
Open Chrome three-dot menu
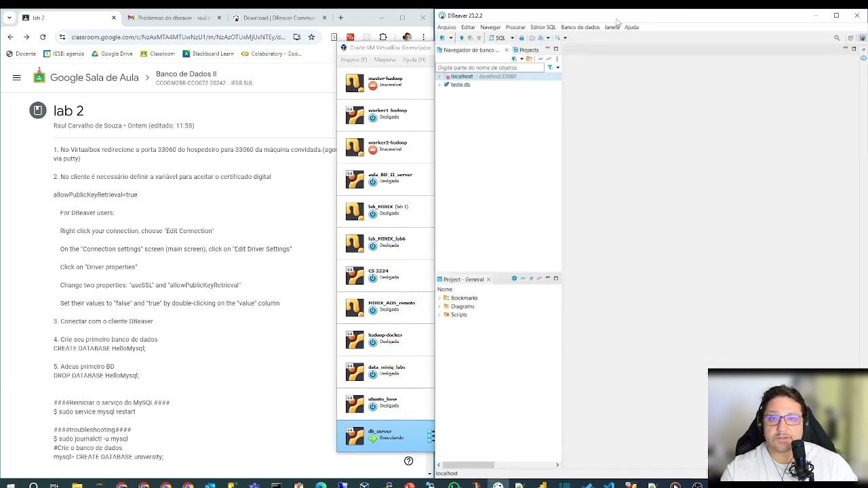423,37
